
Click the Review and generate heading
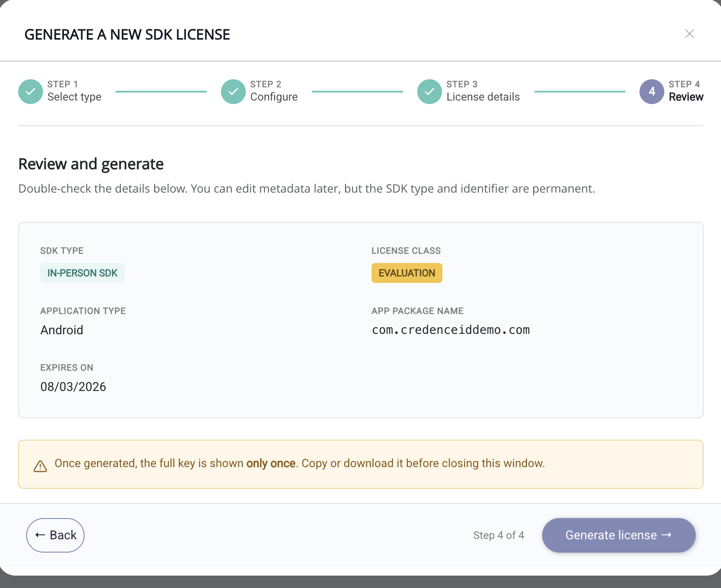[x=91, y=164]
